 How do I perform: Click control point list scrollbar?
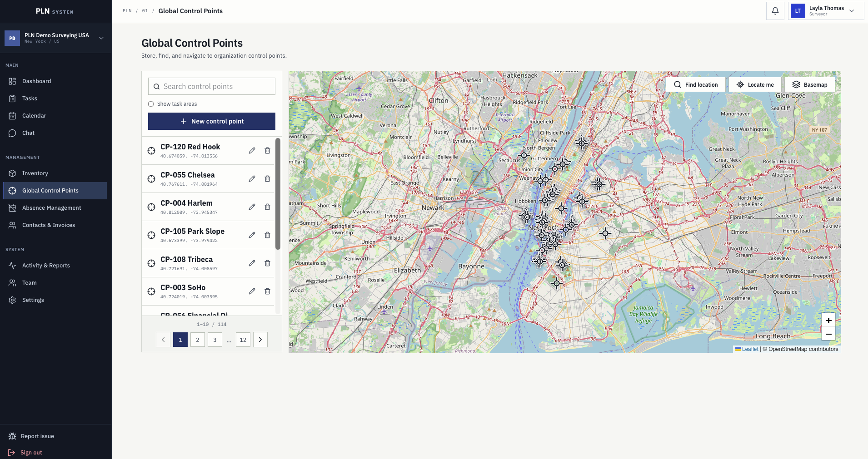click(x=278, y=194)
